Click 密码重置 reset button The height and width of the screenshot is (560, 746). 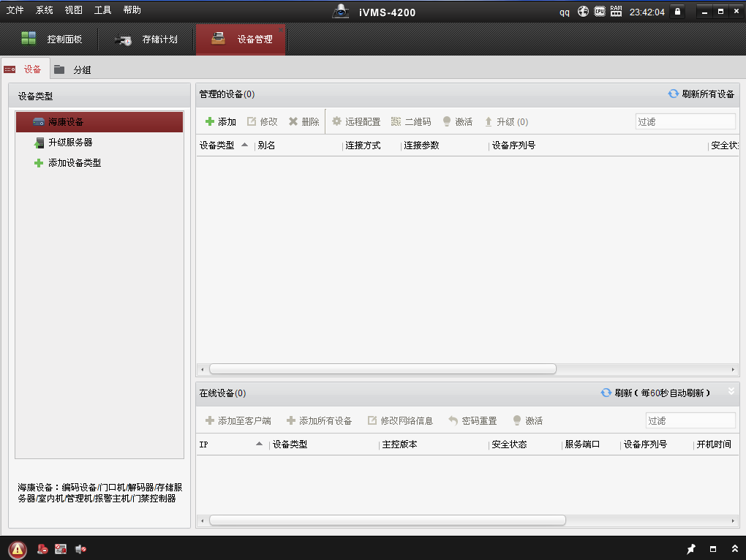(473, 420)
